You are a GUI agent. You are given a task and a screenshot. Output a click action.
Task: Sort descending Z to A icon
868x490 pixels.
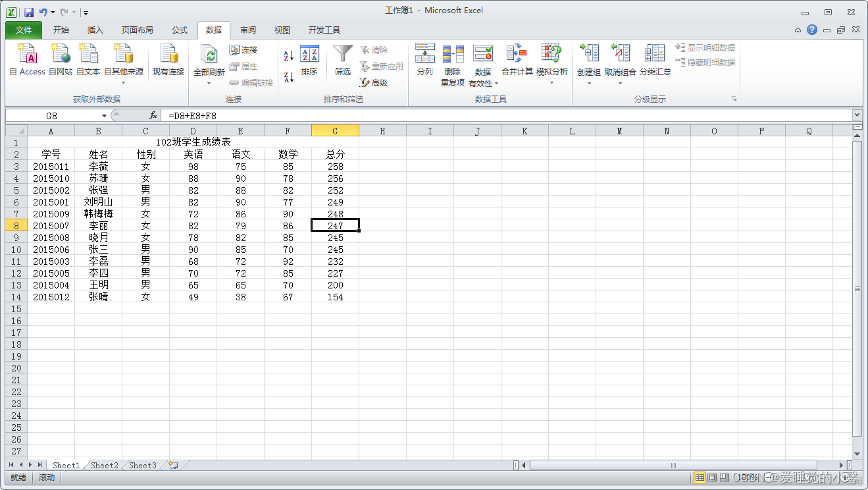coord(288,77)
